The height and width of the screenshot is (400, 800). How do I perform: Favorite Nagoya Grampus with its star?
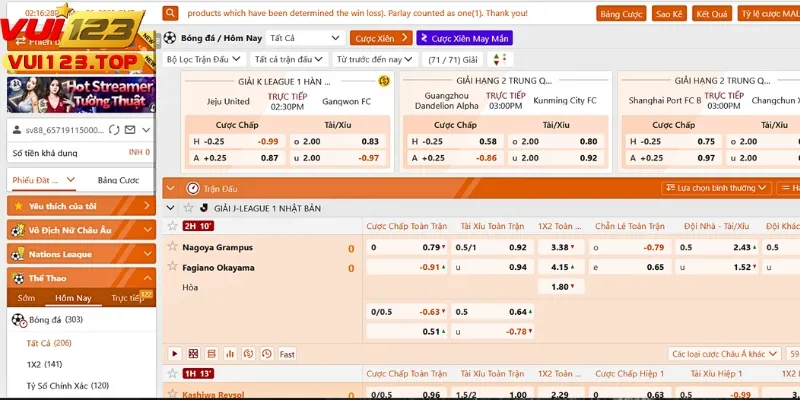(x=172, y=246)
